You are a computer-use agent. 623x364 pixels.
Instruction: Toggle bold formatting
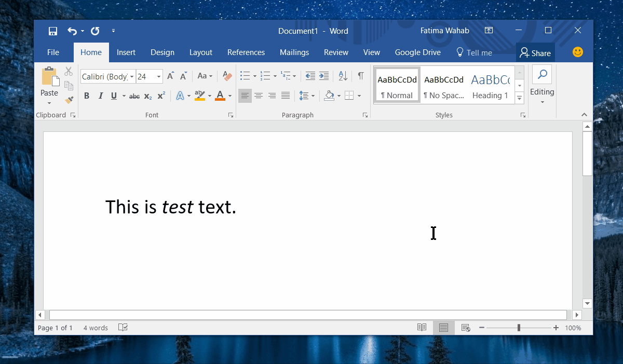[87, 96]
